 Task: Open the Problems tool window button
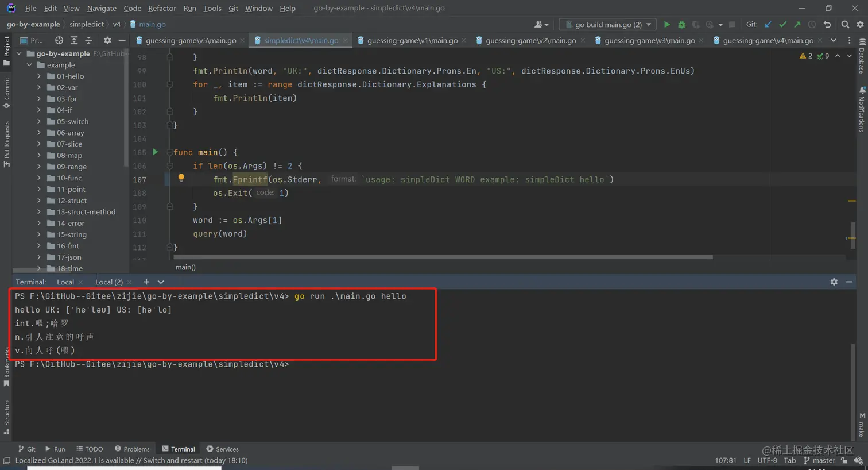132,449
